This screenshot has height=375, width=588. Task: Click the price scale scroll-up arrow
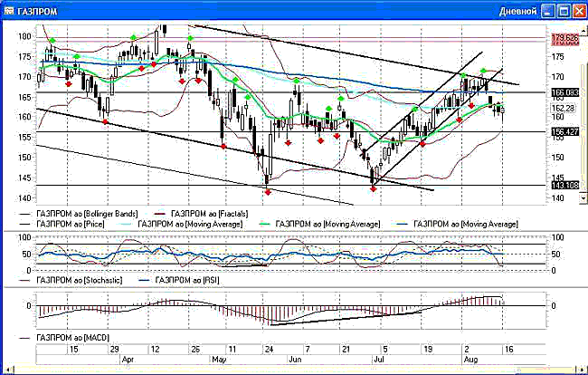(x=583, y=29)
